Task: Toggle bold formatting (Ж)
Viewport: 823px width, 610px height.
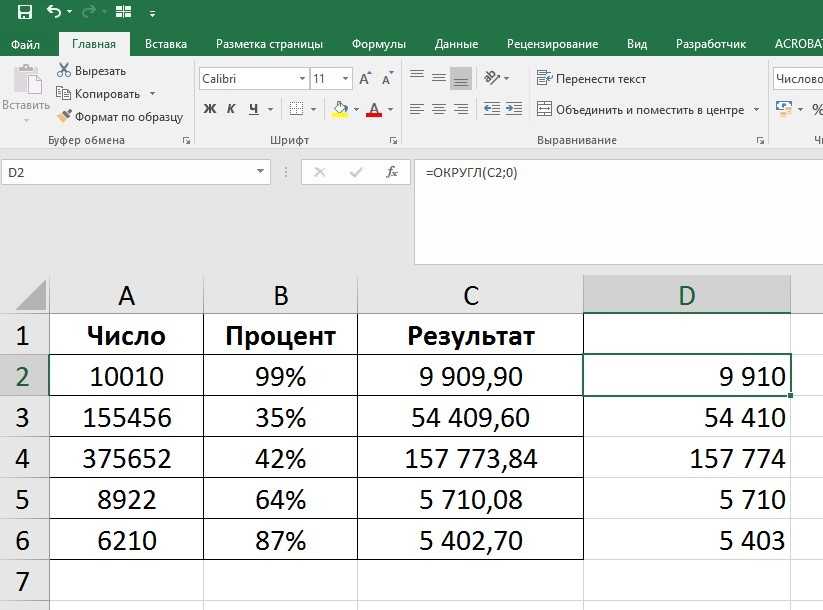Action: coord(210,109)
